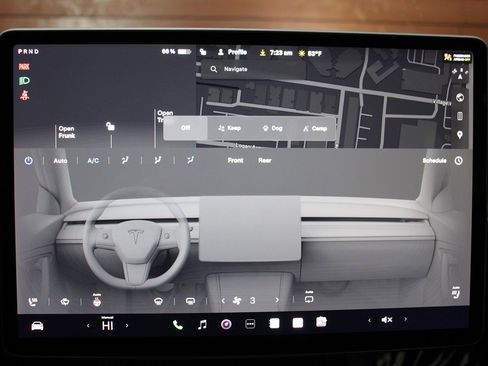Image resolution: width=488 pixels, height=366 pixels.
Task: Tap the 7:23 am clock
Action: click(x=281, y=53)
